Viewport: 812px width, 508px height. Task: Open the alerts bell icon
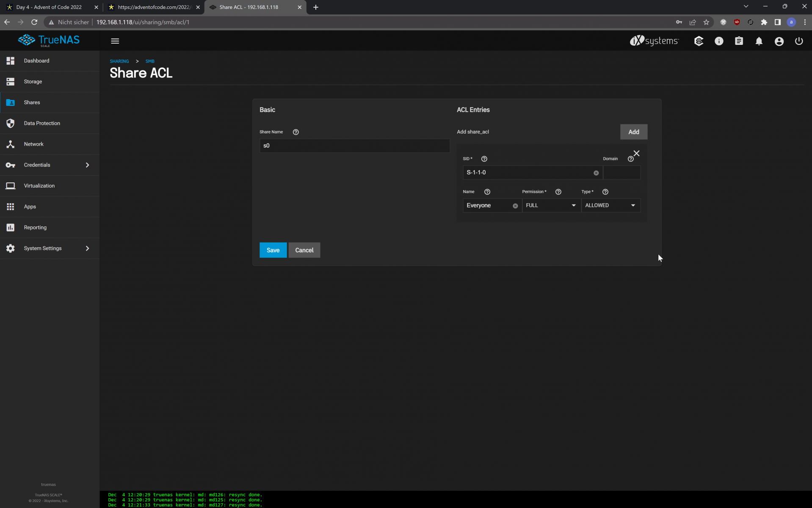[759, 41]
